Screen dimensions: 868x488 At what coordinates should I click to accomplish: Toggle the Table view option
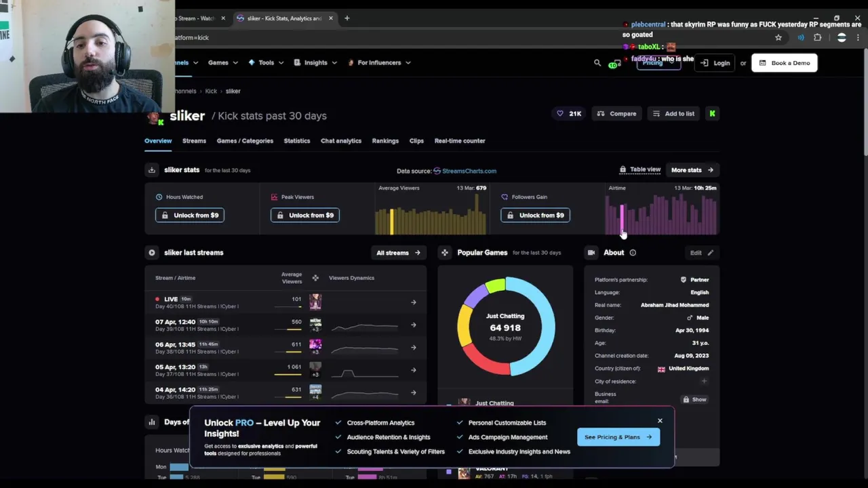coord(640,169)
